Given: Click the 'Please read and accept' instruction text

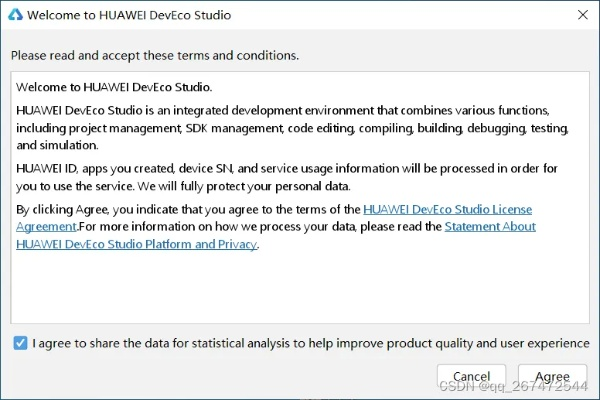Looking at the screenshot, I should pos(155,55).
